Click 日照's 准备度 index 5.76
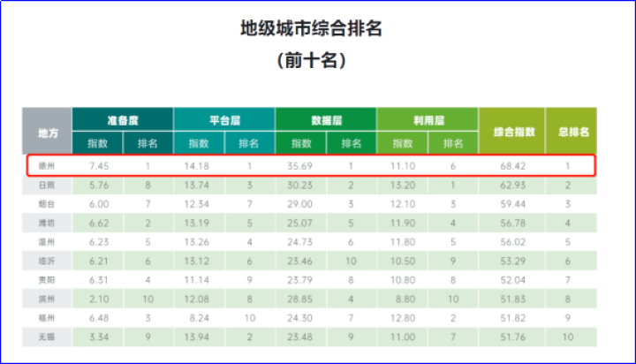This screenshot has width=636, height=364. 99,185
